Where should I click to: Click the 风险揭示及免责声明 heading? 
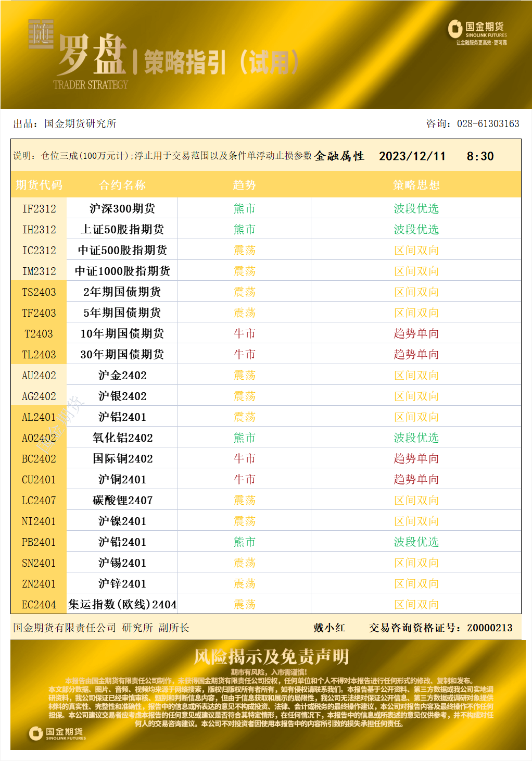271,656
